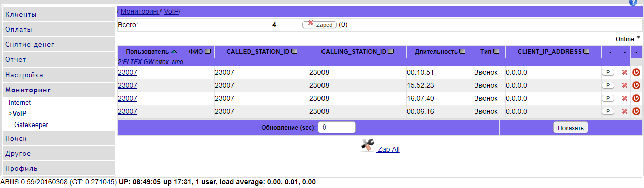Click the Всего total count value 4
644x188 pixels.
[274, 24]
